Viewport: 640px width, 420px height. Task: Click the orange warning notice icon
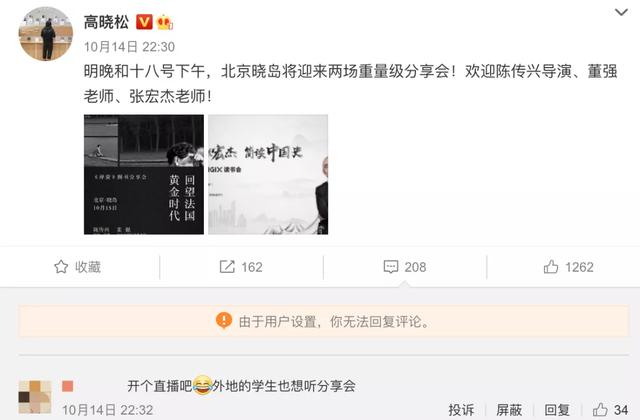pos(224,321)
